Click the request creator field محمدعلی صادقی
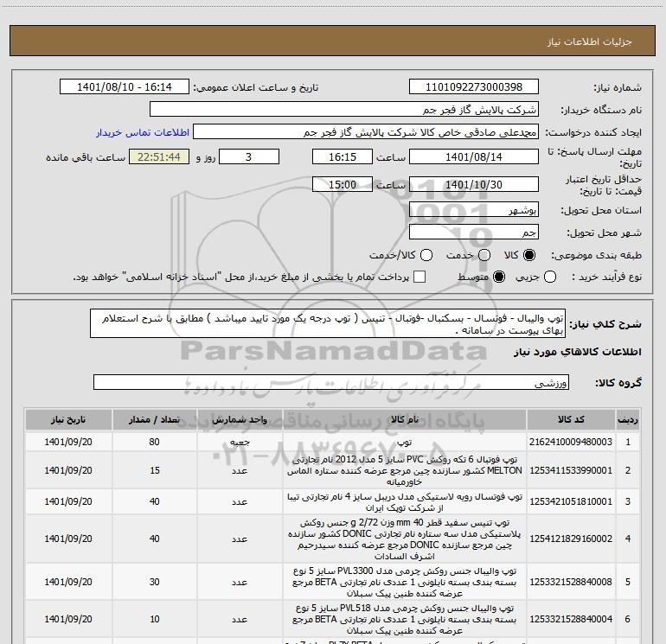Image resolution: width=666 pixels, height=644 pixels. [366, 132]
